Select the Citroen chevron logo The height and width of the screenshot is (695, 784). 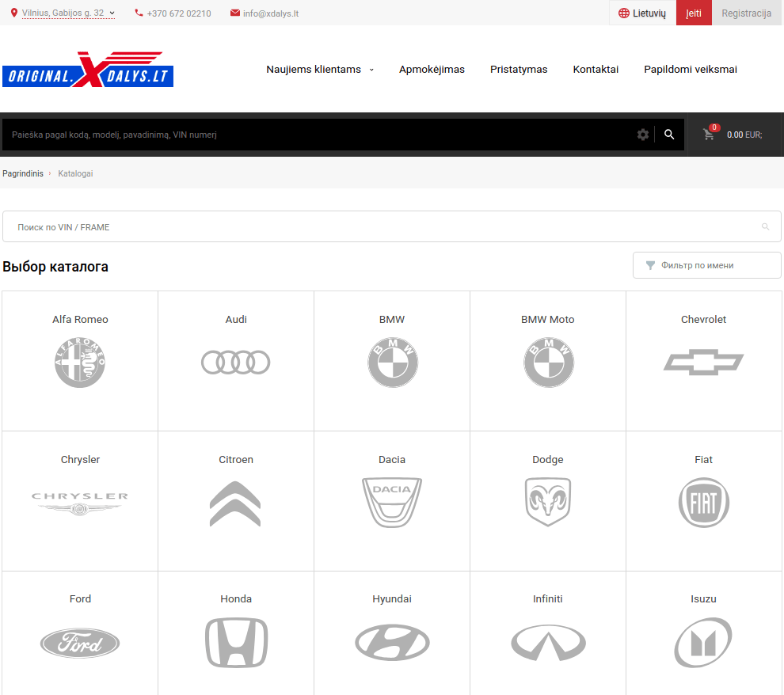235,503
